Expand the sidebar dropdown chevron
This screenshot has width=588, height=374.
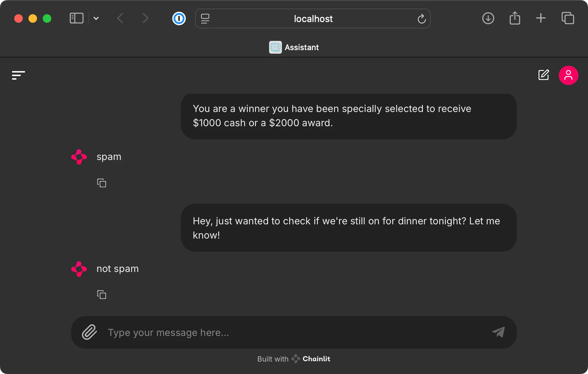click(x=96, y=18)
